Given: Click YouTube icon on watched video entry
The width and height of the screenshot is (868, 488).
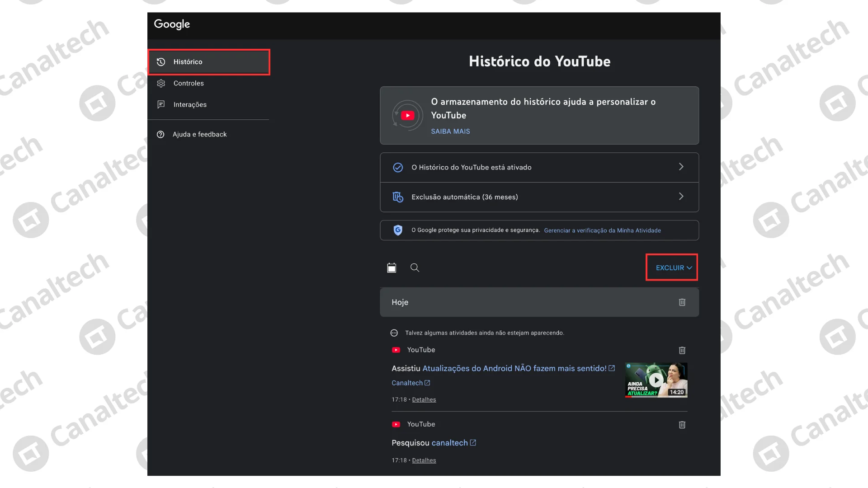Looking at the screenshot, I should 396,350.
